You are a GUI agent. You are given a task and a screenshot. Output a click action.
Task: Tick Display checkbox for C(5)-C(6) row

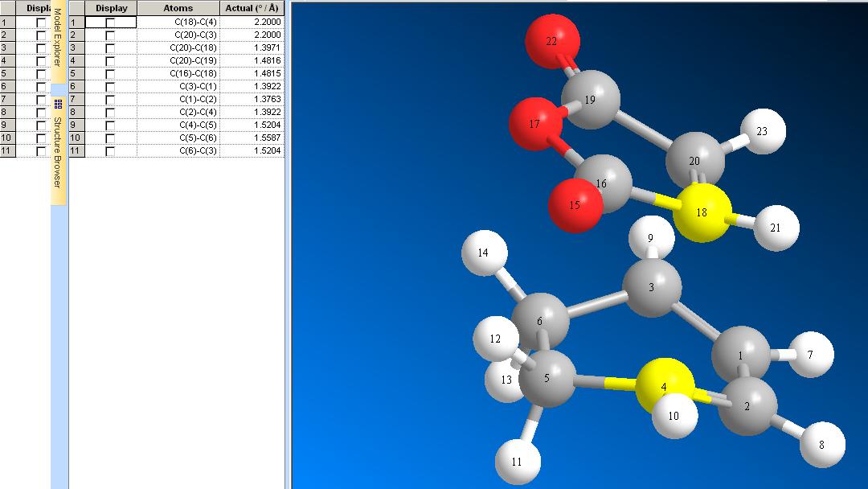pos(110,138)
